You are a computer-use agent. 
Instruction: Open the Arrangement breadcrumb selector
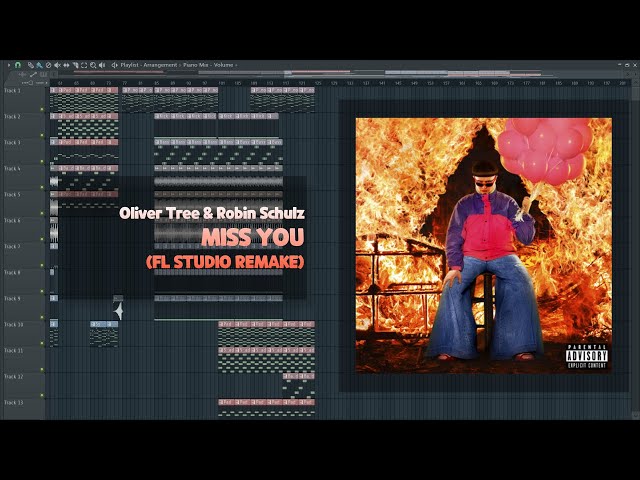[x=160, y=65]
